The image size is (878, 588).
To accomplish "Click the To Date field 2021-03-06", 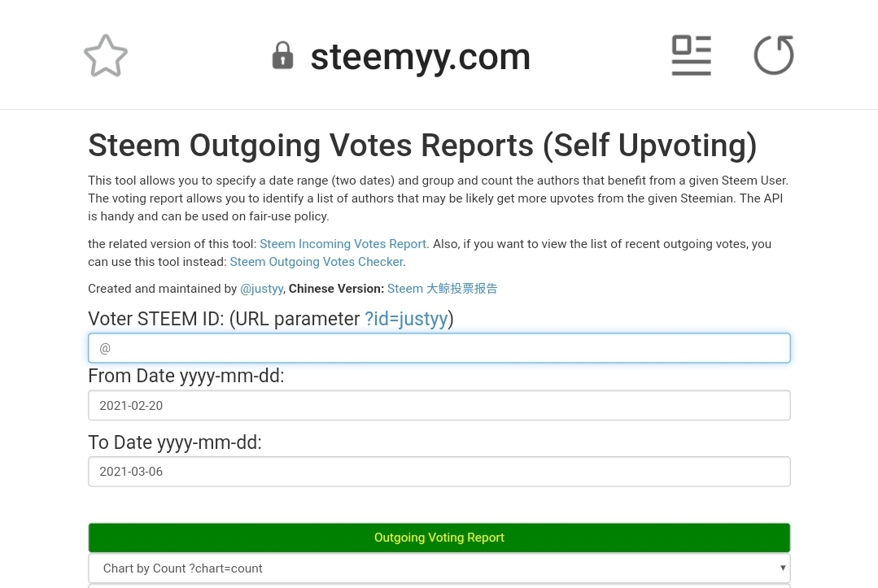I will tap(439, 472).
